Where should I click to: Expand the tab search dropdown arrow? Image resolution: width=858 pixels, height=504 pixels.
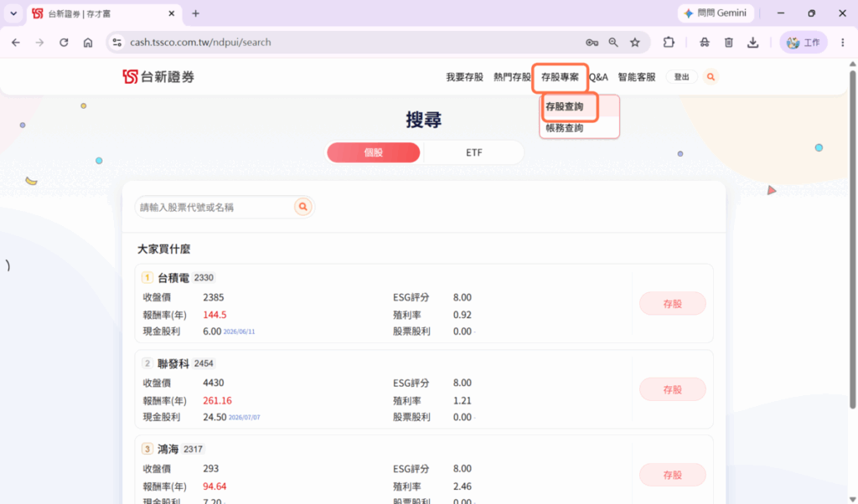pos(13,13)
